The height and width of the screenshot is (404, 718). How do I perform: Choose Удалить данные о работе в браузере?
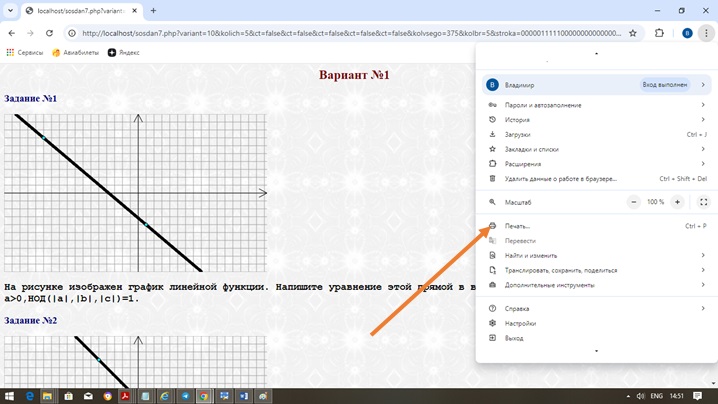560,179
